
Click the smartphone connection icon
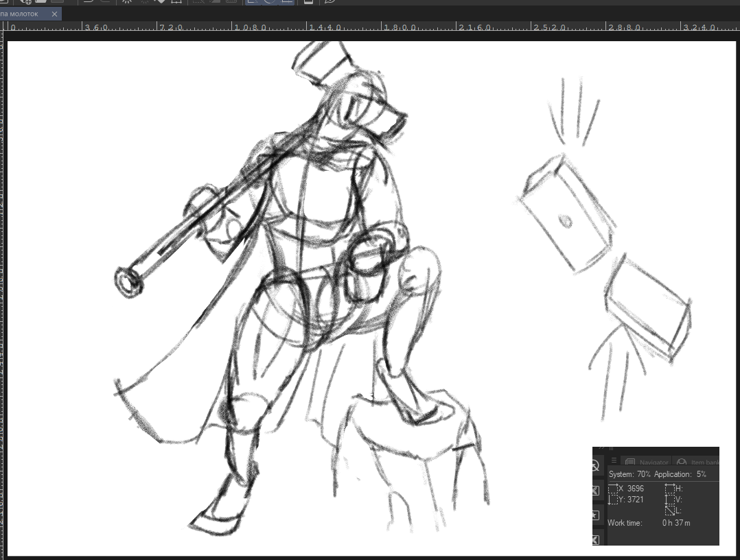(308, 2)
